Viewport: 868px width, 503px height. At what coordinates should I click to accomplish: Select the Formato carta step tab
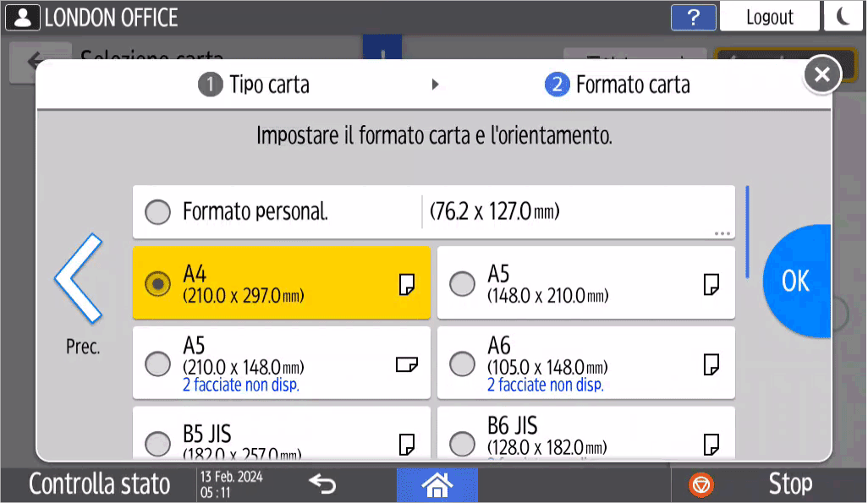coord(618,85)
